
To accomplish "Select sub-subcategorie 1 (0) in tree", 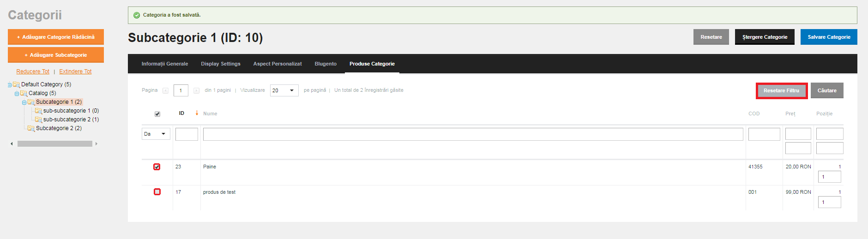I will click(x=71, y=111).
